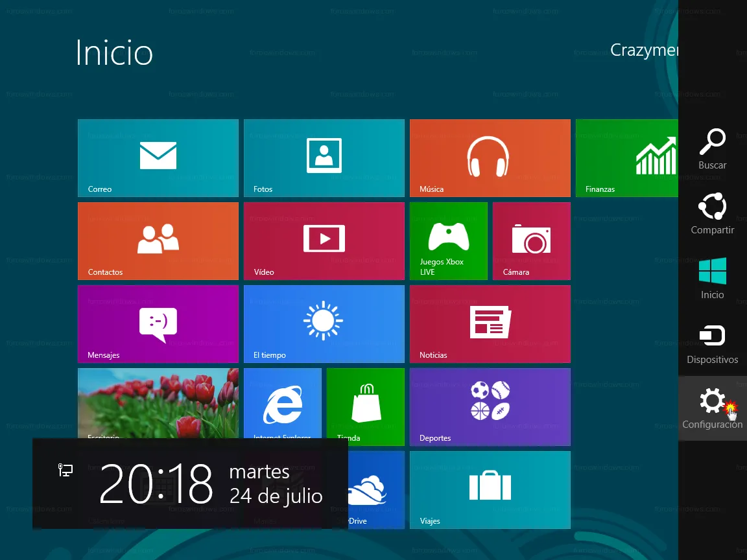
Task: Launch the Música headphones tile
Action: 490,158
